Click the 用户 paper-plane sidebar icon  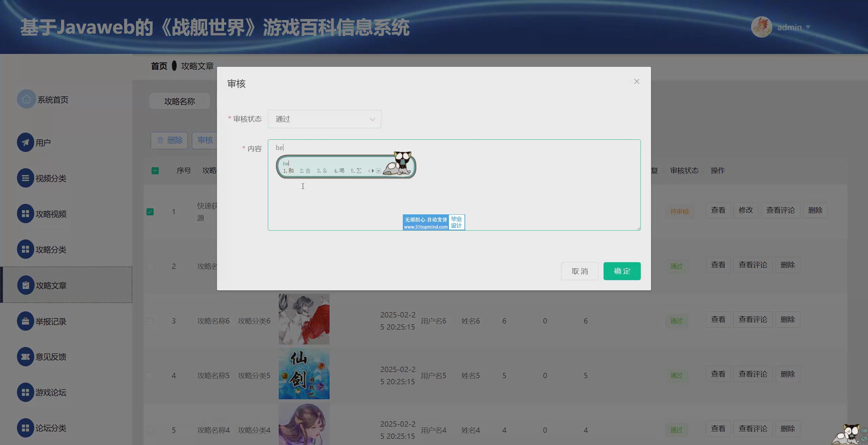[25, 142]
